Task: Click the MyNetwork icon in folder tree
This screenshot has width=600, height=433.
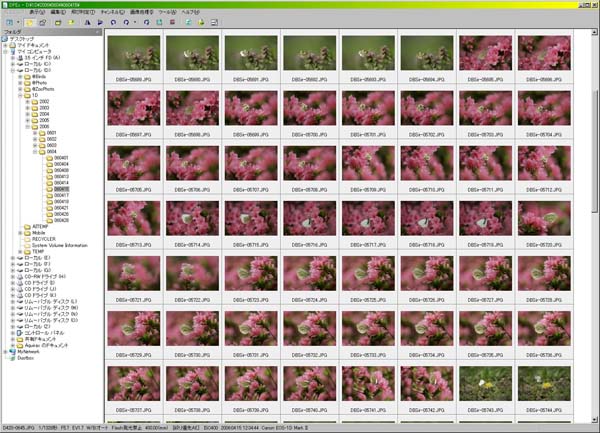Action: 12,352
